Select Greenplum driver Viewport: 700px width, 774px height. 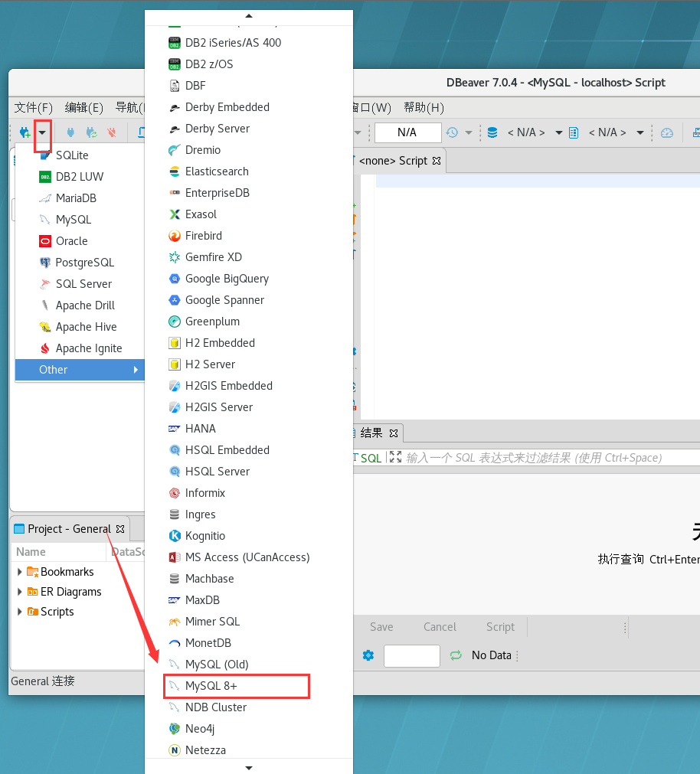coord(249,322)
